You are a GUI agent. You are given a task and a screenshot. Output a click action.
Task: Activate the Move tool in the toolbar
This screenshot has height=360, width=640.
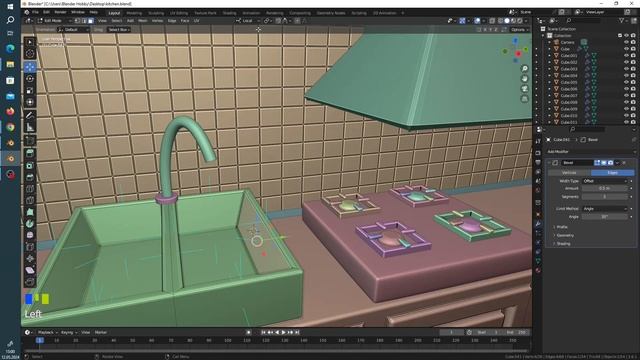pyautogui.click(x=30, y=67)
